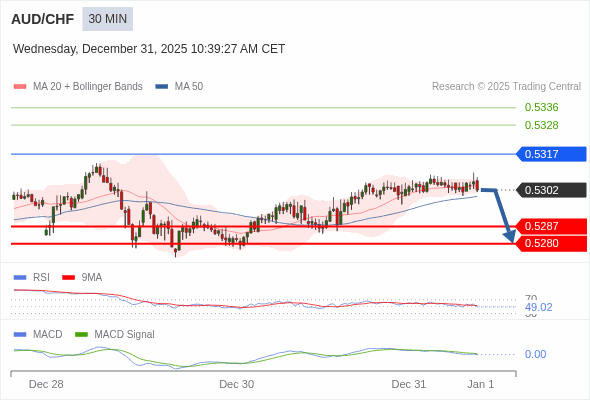This screenshot has height=400, width=590.
Task: Click the date and time line
Action: coord(149,49)
